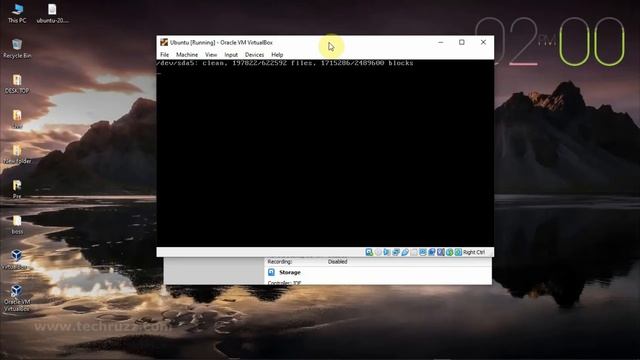This screenshot has width=640, height=360.
Task: Click the Right Ctrl host key indicator
Action: pyautogui.click(x=474, y=252)
